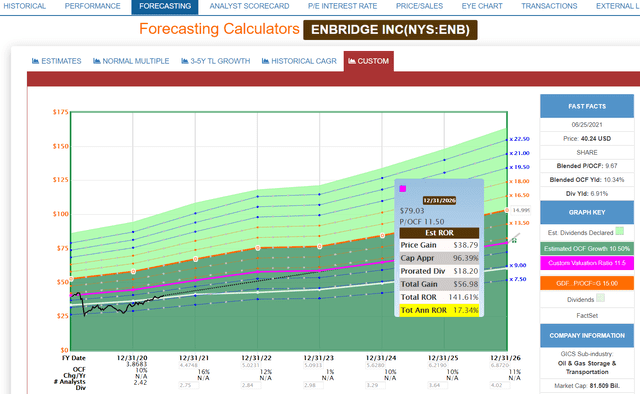Open the ANALYST SCORECARD tab
The height and width of the screenshot is (394, 640).
(249, 6)
